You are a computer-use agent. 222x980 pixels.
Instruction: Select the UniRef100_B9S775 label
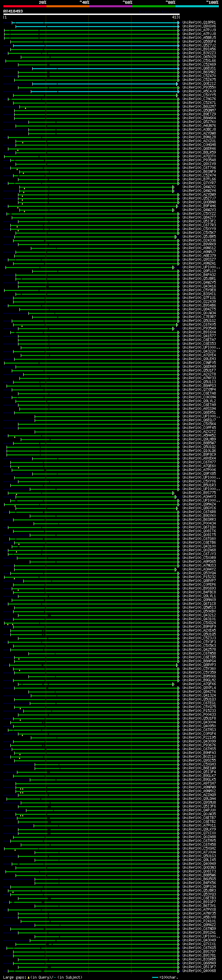coord(199,493)
